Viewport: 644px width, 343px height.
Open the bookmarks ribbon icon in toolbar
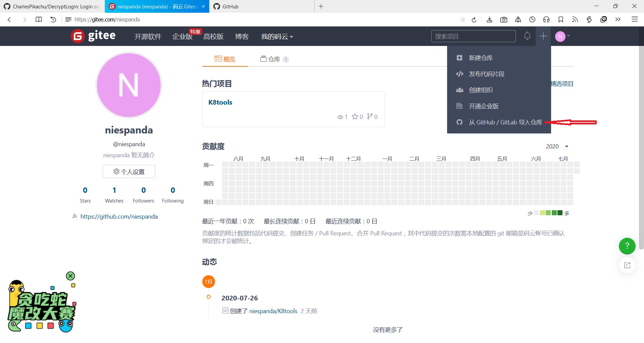tap(561, 19)
